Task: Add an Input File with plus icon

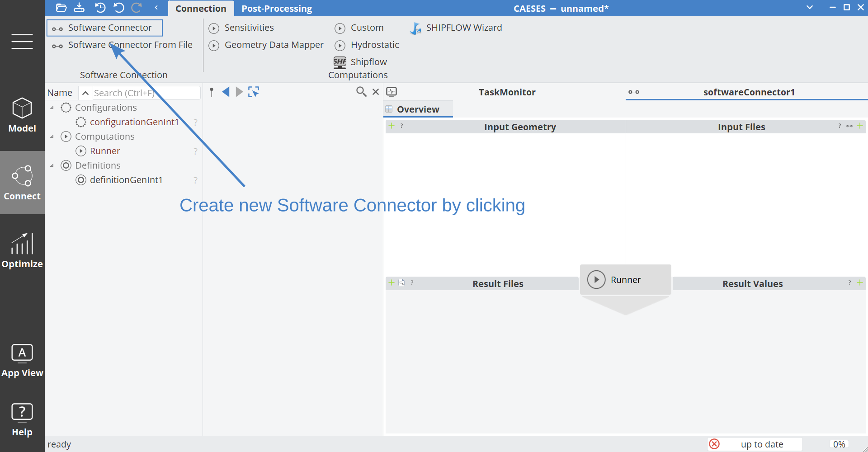Action: (x=860, y=126)
